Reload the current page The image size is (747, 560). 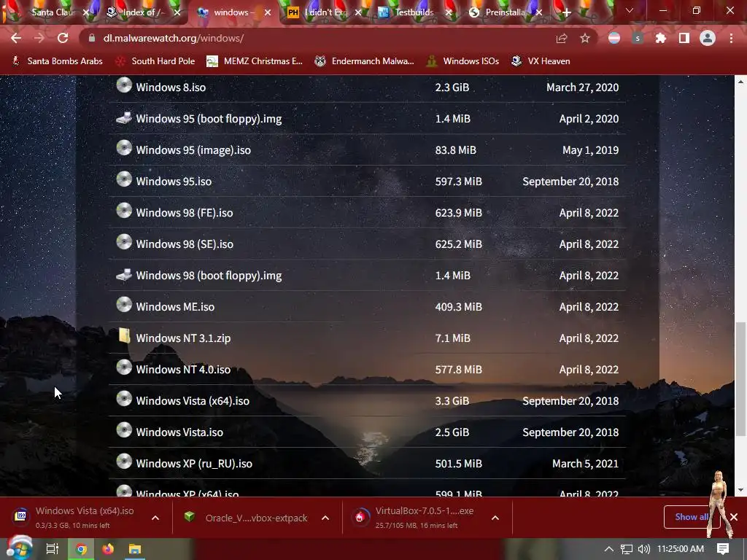click(63, 38)
